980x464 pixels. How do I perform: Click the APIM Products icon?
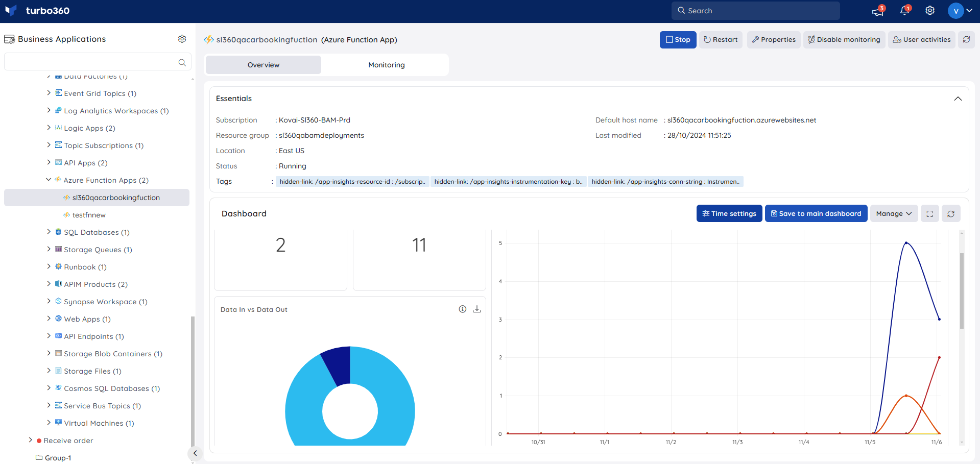click(58, 284)
